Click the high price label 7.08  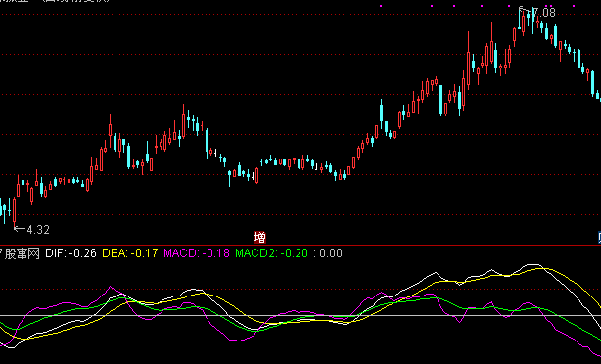coord(544,13)
